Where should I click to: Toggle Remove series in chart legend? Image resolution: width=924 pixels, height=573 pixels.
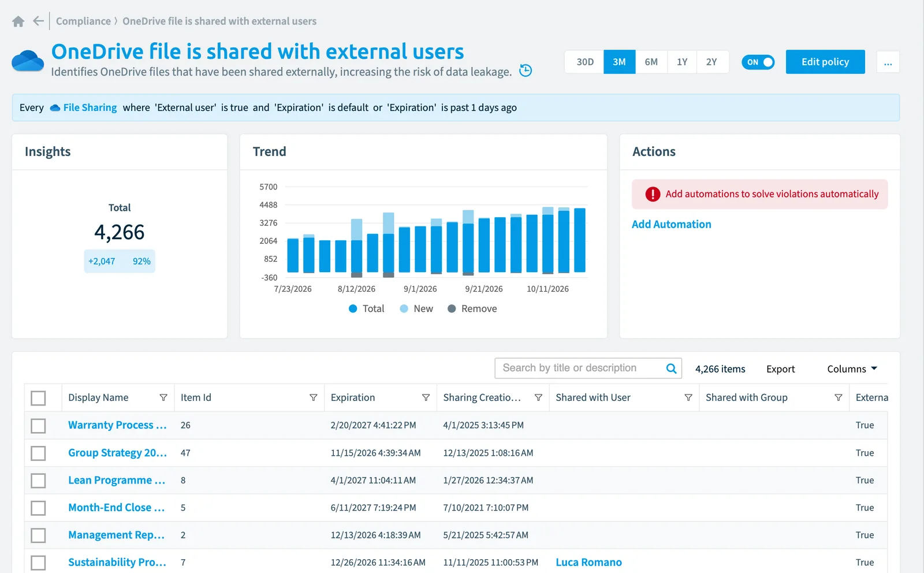[472, 308]
